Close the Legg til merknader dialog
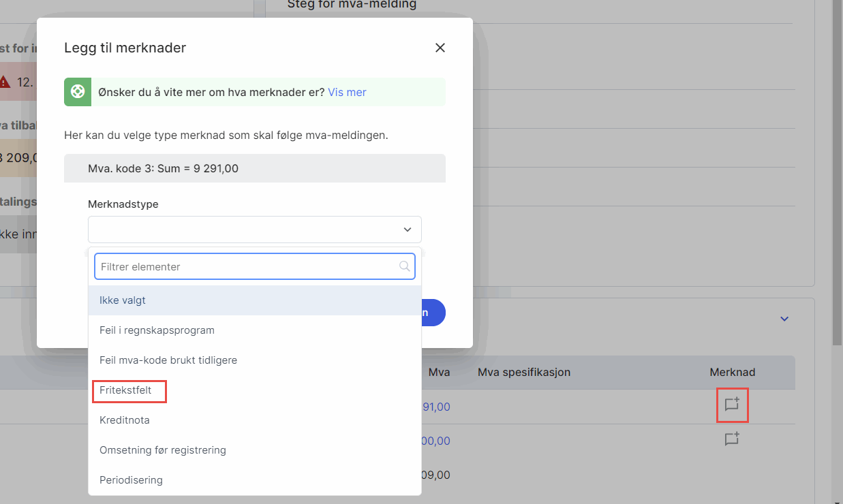Image resolution: width=843 pixels, height=504 pixels. tap(440, 48)
